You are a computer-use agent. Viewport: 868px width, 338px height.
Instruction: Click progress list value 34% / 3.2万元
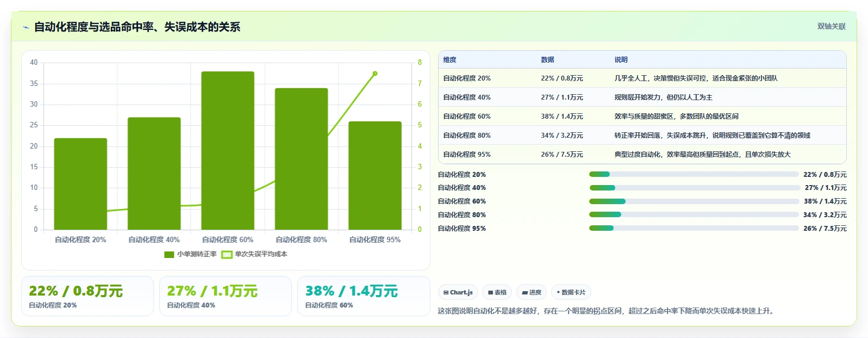pyautogui.click(x=825, y=215)
